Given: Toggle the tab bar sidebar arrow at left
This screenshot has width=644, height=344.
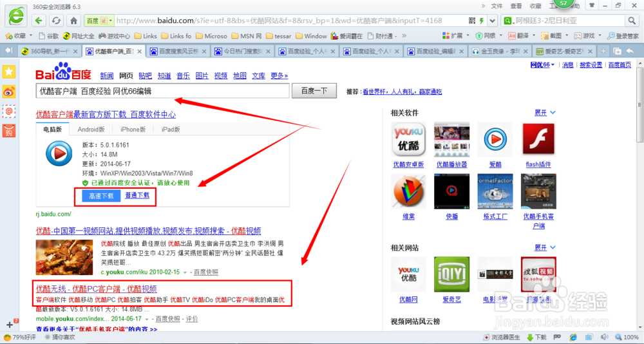Looking at the screenshot, I should click(8, 50).
